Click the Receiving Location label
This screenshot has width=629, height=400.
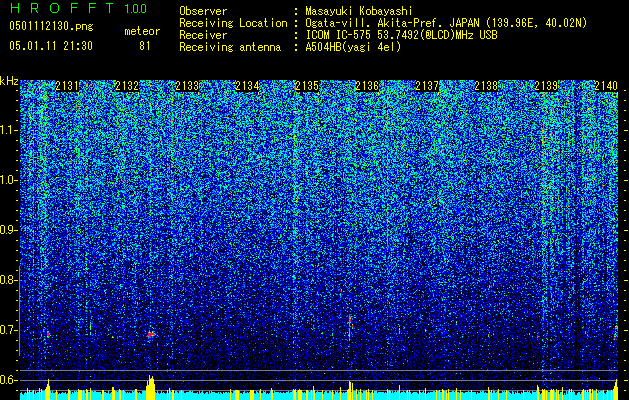click(x=233, y=23)
